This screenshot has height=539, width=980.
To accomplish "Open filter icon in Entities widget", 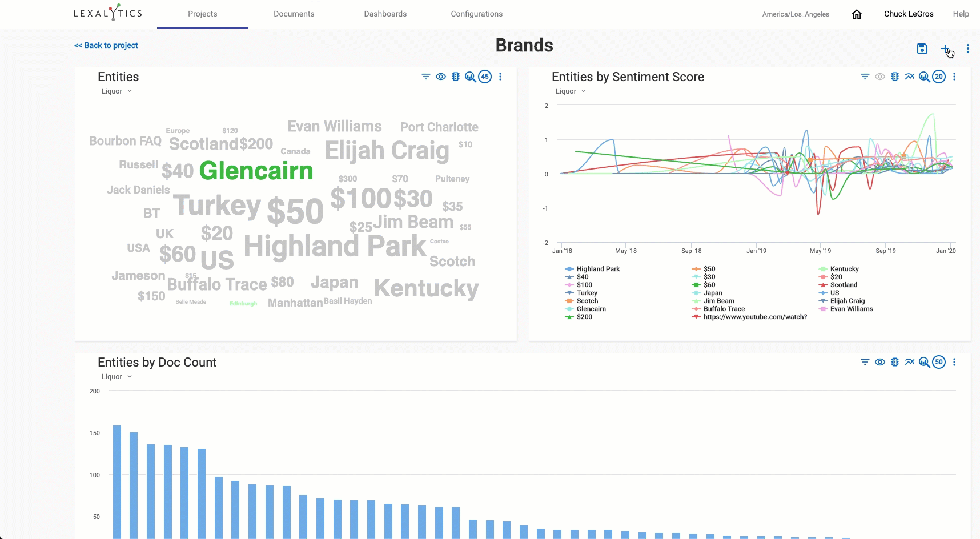I will (x=426, y=77).
